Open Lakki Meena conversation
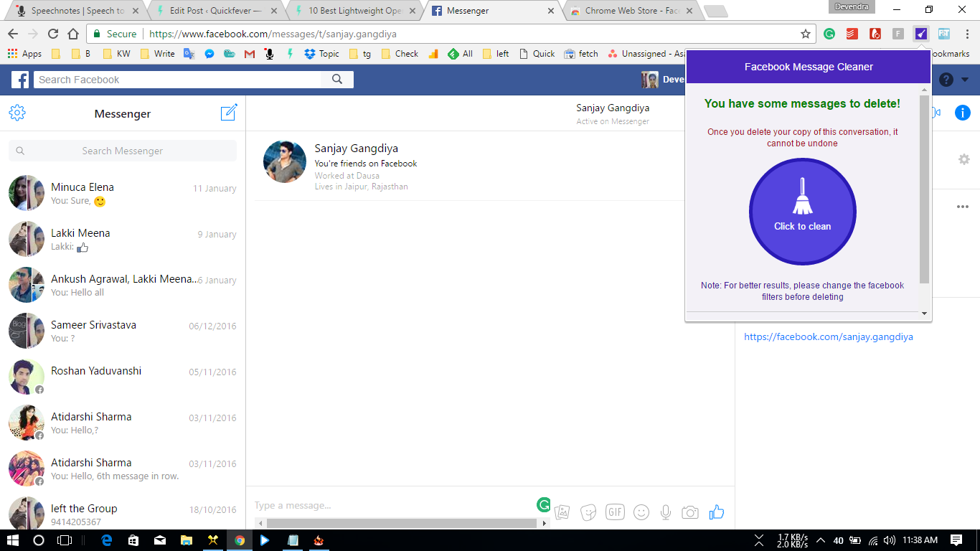The image size is (980, 551). [123, 239]
